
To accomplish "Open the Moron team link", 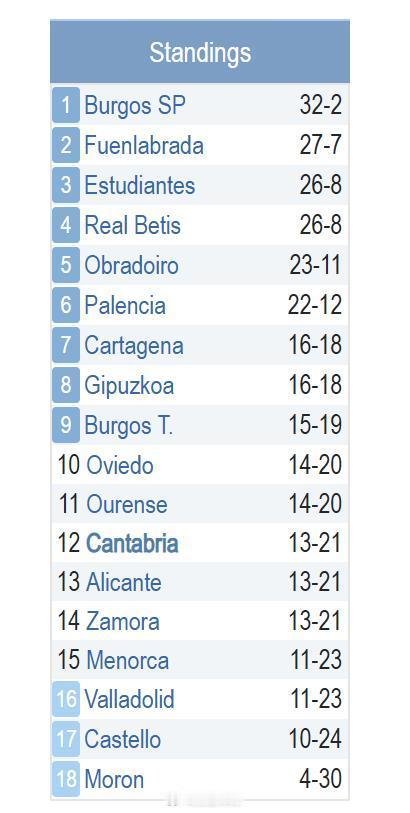I will pos(114,779).
